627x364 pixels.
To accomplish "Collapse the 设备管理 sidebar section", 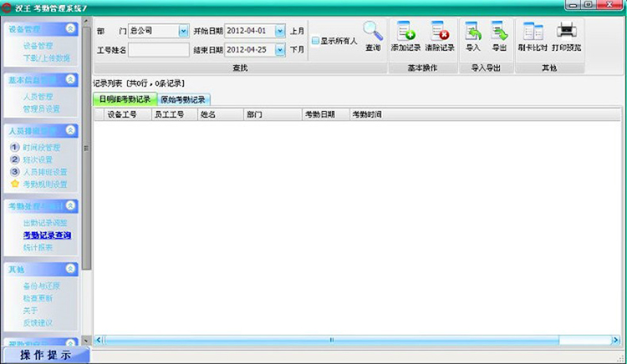I will click(70, 28).
